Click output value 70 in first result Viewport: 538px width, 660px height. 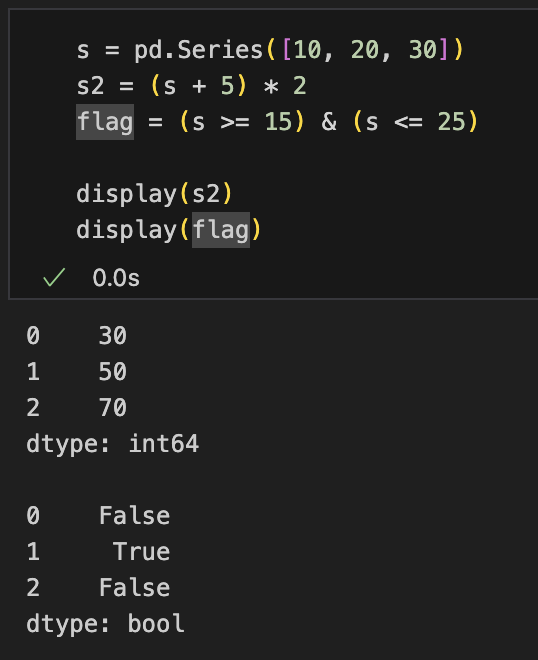point(113,407)
